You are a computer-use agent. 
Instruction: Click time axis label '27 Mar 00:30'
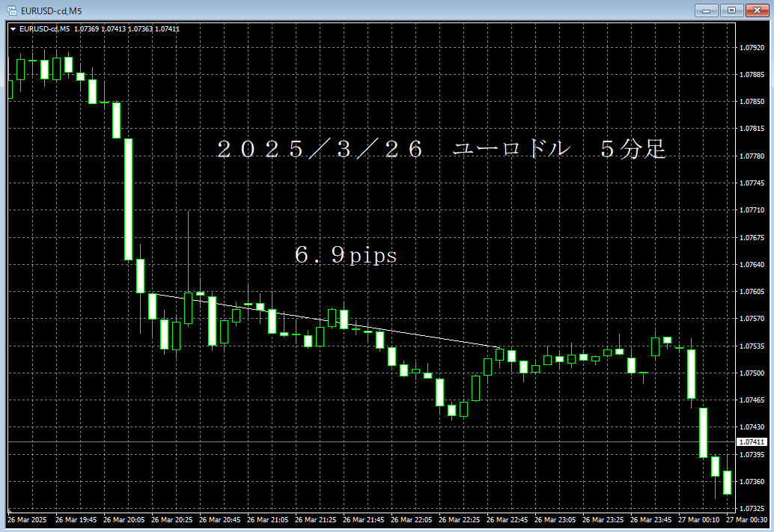point(746,520)
